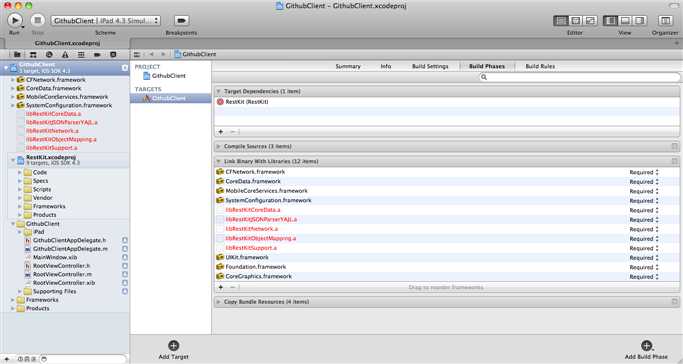Toggle the Breakpoints button
This screenshot has width=683, height=364.
click(181, 20)
